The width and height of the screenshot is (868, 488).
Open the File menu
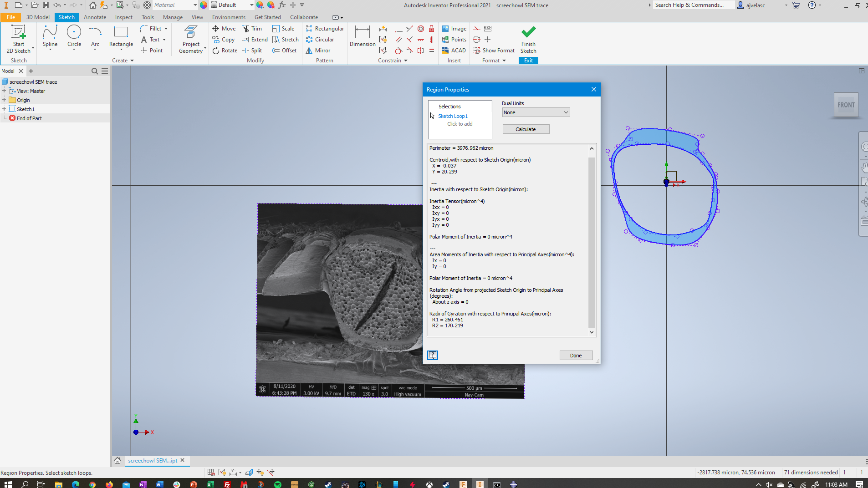pyautogui.click(x=10, y=17)
